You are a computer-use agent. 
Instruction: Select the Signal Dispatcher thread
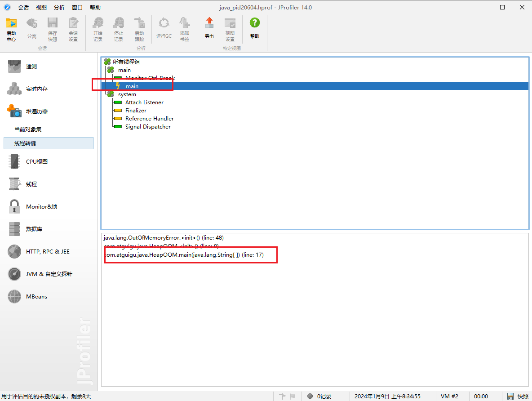tap(148, 127)
